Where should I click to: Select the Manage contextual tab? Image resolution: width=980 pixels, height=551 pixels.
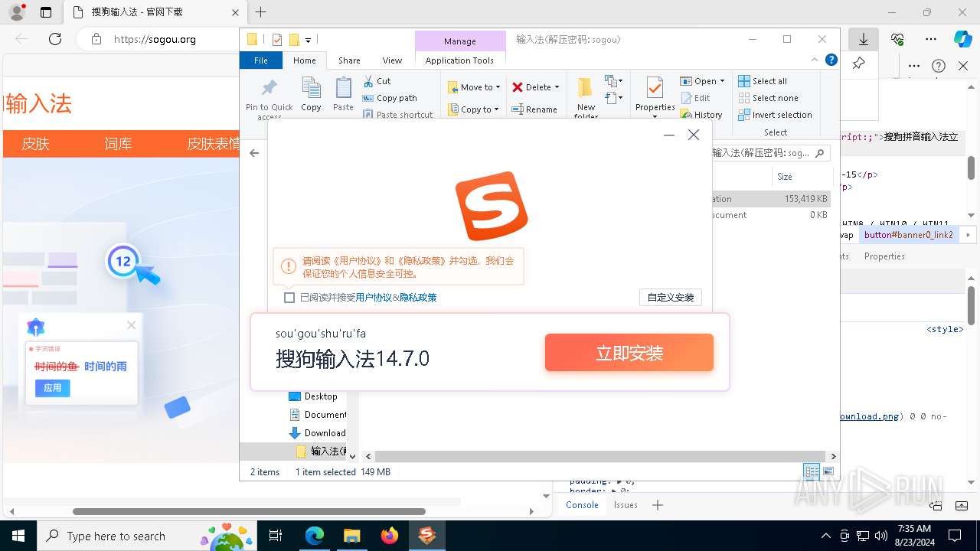(459, 41)
